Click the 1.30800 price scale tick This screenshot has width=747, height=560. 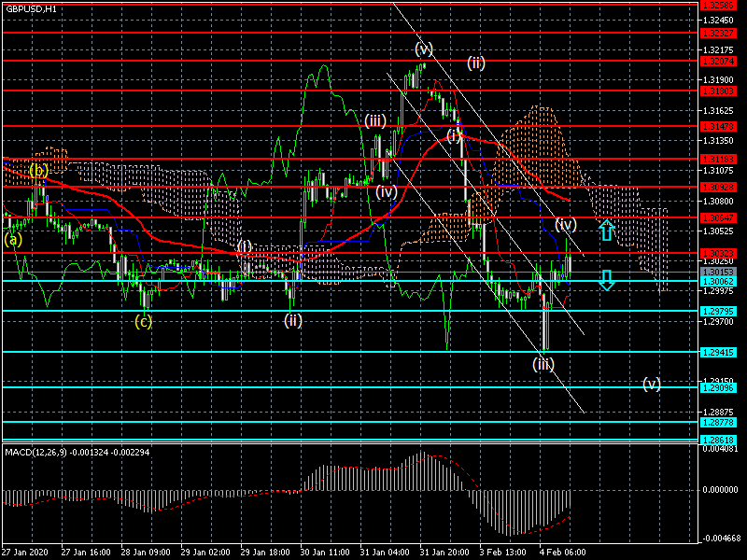pos(718,201)
